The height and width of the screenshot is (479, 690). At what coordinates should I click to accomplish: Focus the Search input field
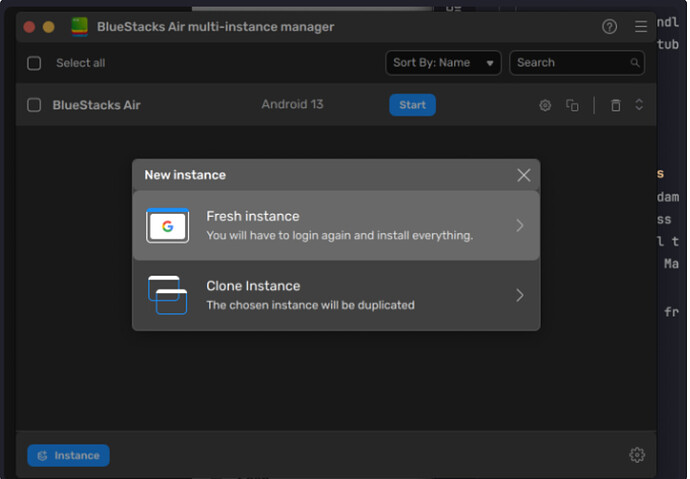point(577,63)
